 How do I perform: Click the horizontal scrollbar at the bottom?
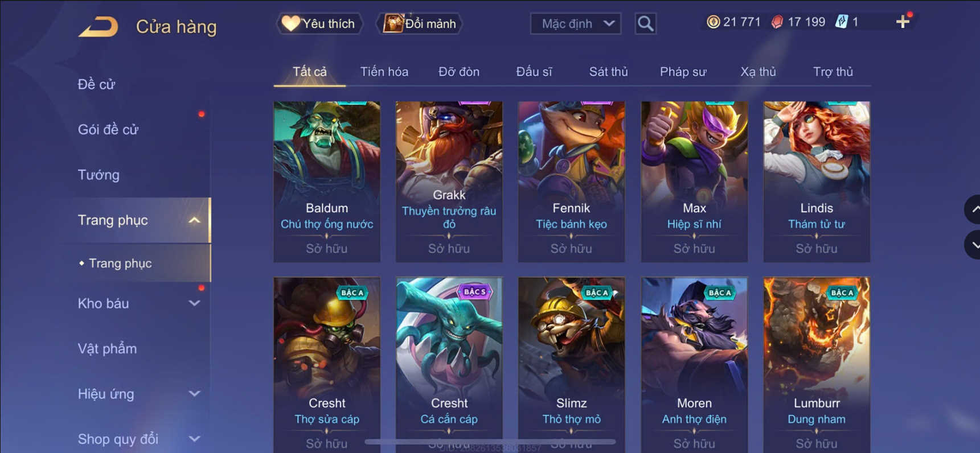click(490, 442)
